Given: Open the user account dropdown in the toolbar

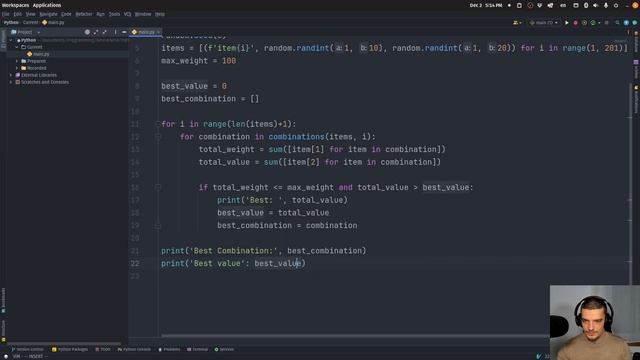Looking at the screenshot, I should (517, 23).
